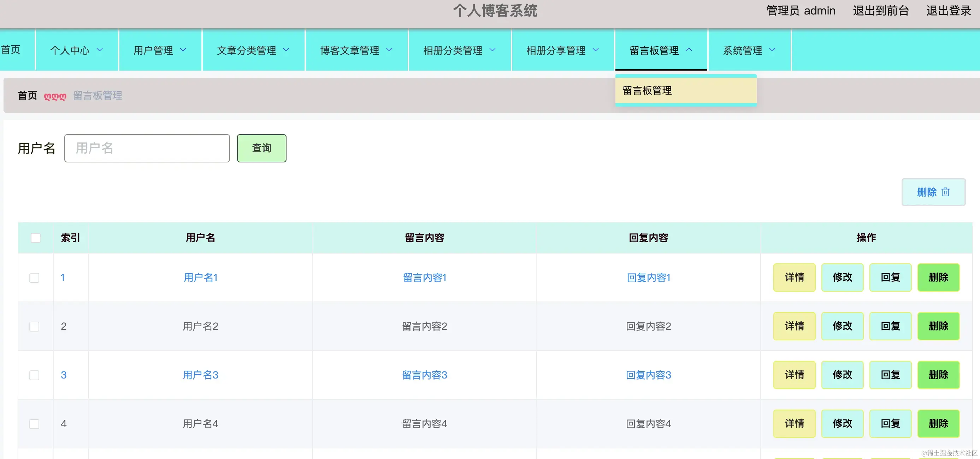Click the 查询 search button
The width and height of the screenshot is (980, 459).
(261, 148)
